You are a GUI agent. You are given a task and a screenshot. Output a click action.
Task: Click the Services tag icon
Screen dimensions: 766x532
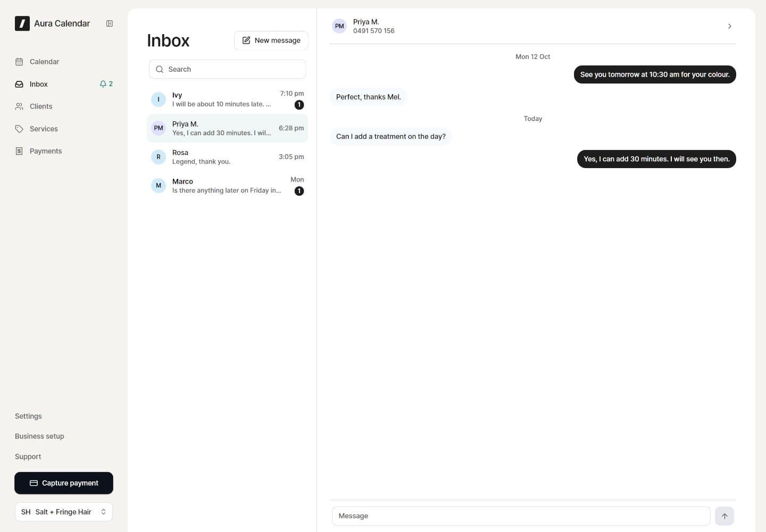(x=19, y=129)
